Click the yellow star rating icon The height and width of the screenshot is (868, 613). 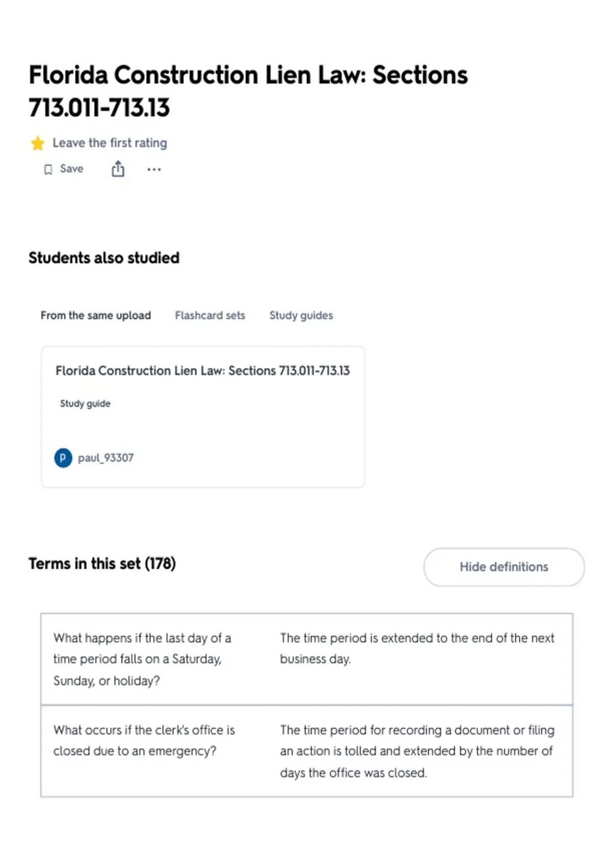(x=38, y=143)
